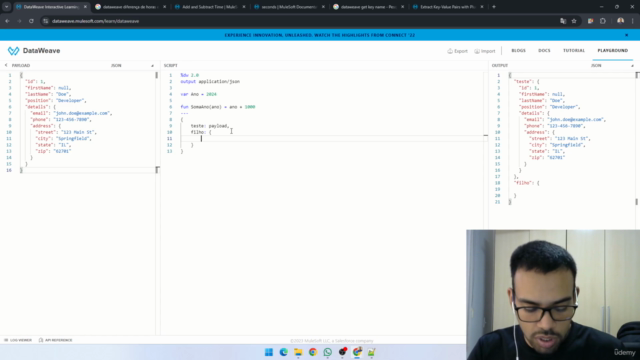
Task: Collapse the PAYLOAD panel using left chevron
Action: click(x=6, y=65)
